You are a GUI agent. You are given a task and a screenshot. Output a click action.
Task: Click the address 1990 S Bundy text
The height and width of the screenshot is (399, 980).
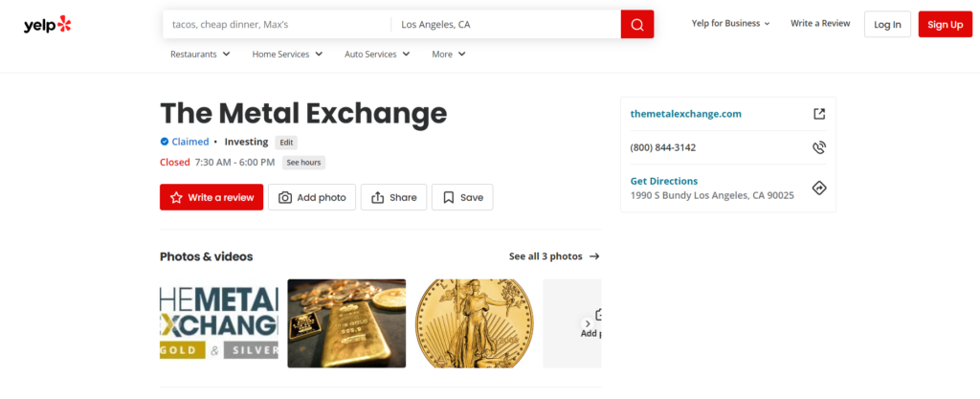pyautogui.click(x=712, y=195)
